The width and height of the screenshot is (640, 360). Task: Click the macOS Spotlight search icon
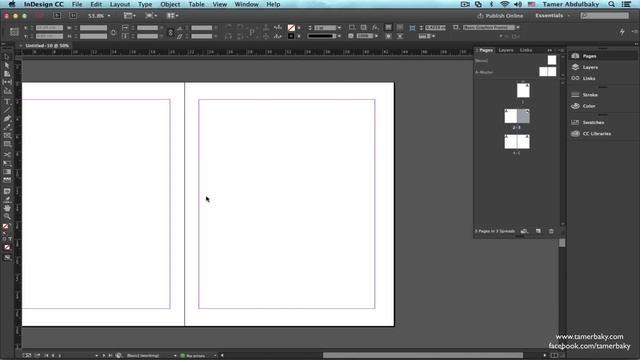click(611, 4)
